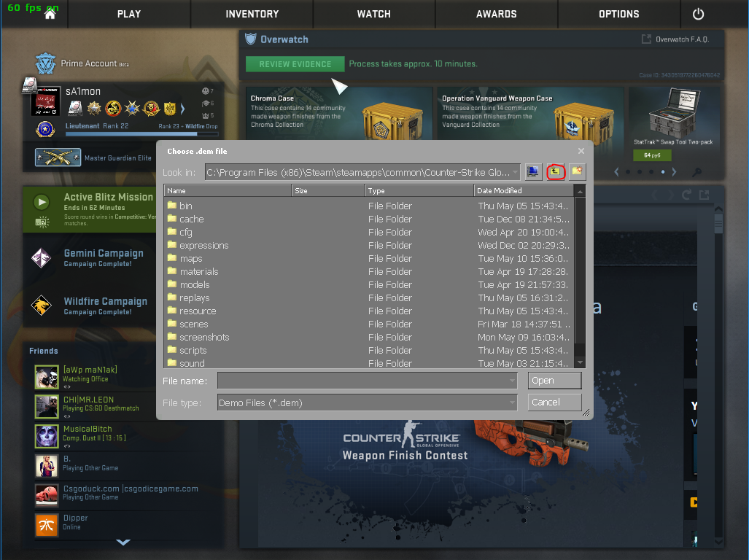749x560 pixels.
Task: Click the store search magnifier icon
Action: 697,172
